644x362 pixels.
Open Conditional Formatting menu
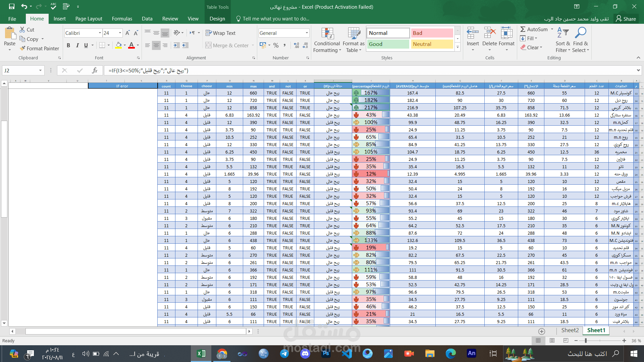(327, 40)
